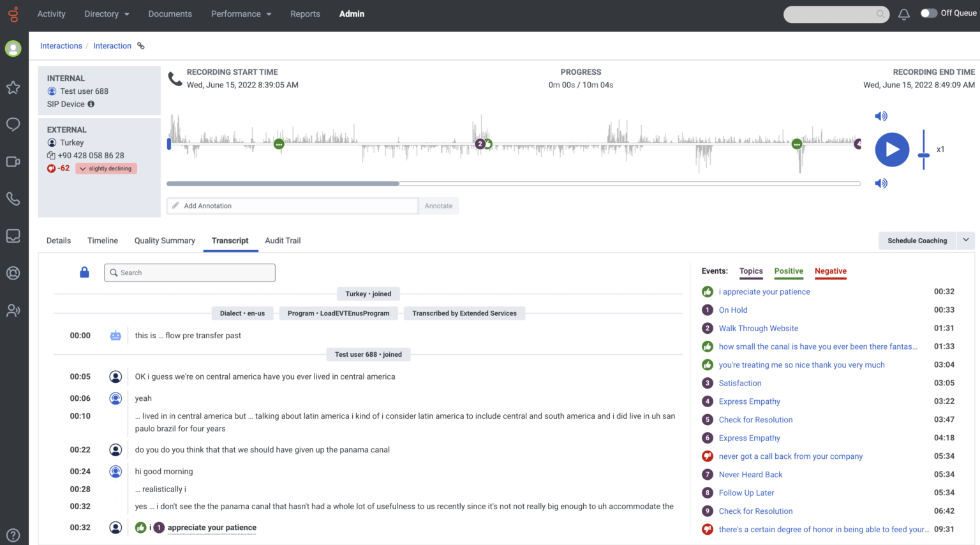Expand the Directory dropdown menu
This screenshot has width=980, height=545.
(x=107, y=14)
